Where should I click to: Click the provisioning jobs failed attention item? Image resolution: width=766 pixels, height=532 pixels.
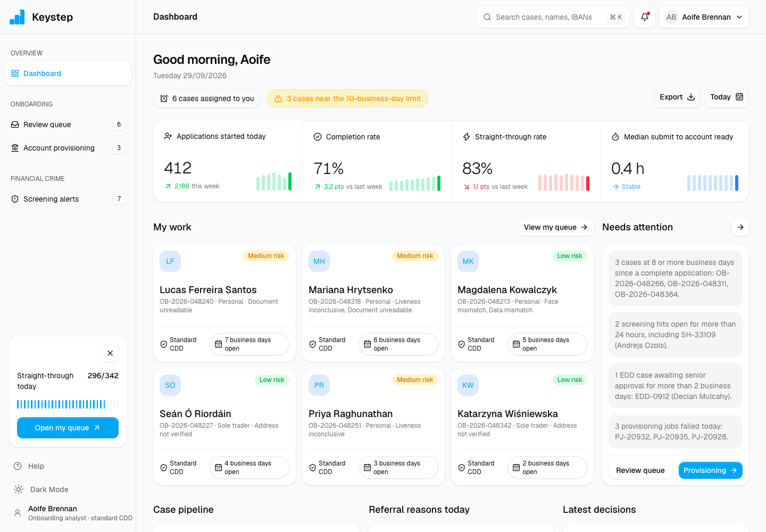tap(676, 431)
